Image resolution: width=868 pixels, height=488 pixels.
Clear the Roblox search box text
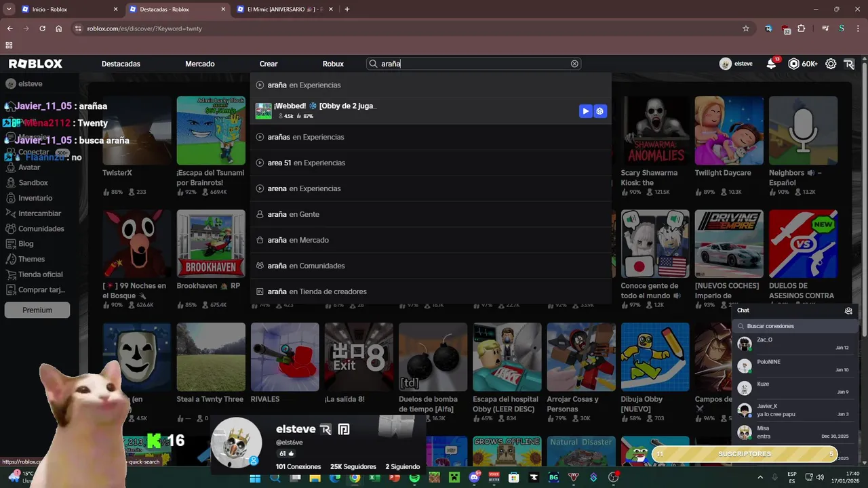click(574, 64)
